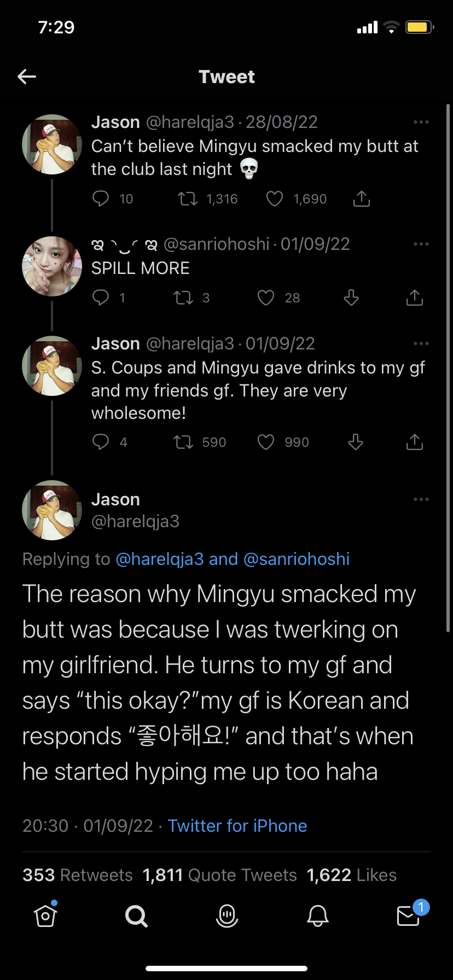Image resolution: width=453 pixels, height=980 pixels.
Task: Go to the Home tab
Action: tap(45, 915)
